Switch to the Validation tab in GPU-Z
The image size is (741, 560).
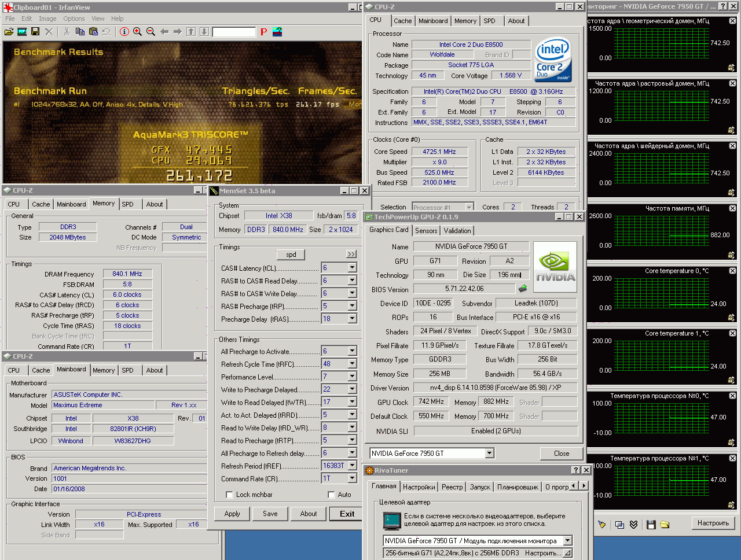[x=457, y=231]
